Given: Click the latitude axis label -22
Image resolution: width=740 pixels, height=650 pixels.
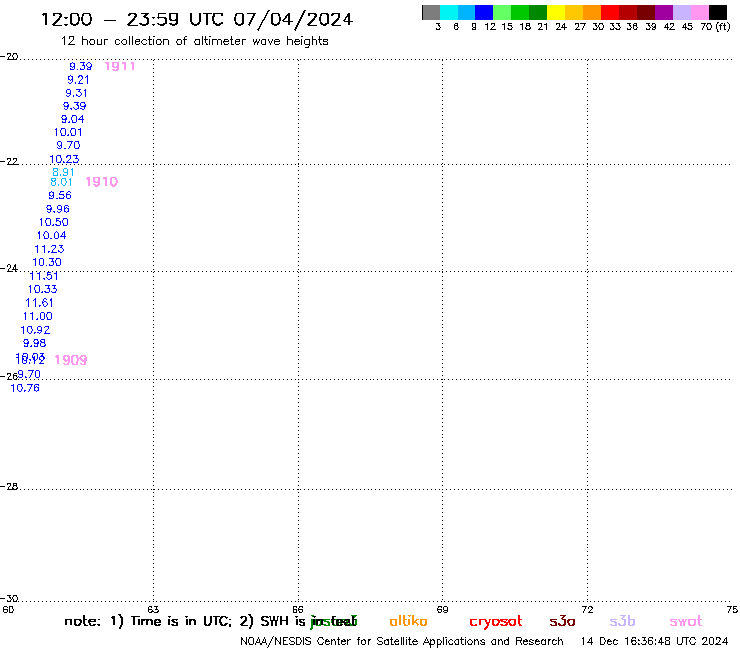Looking at the screenshot, I should coord(9,161).
